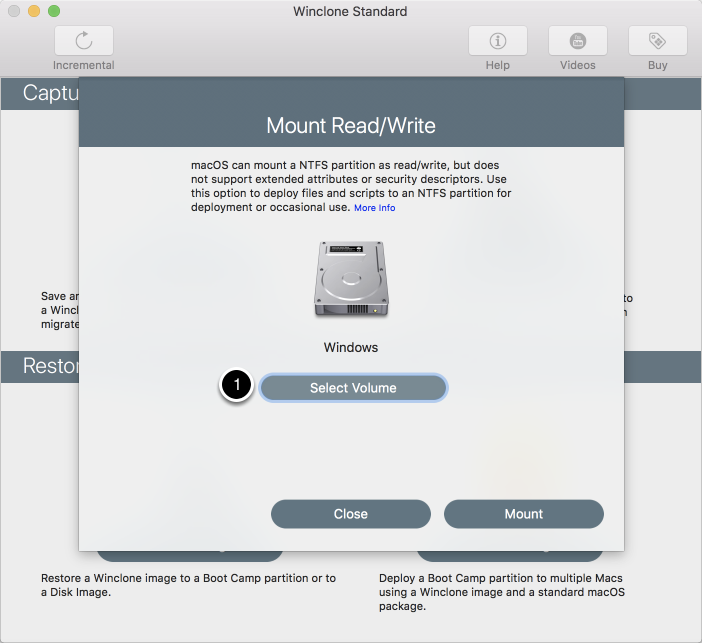The width and height of the screenshot is (702, 643).
Task: Click the Incremental refresh icon in the toolbar
Action: coord(84,41)
